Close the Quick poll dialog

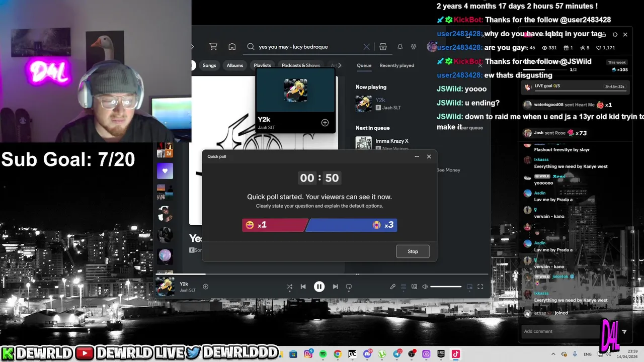429,156
